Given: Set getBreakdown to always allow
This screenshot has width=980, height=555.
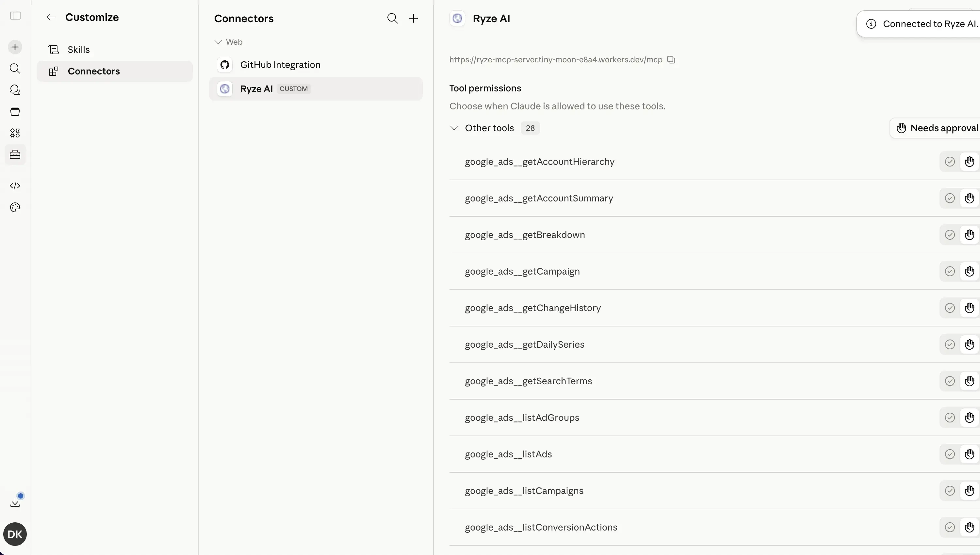Looking at the screenshot, I should 950,235.
